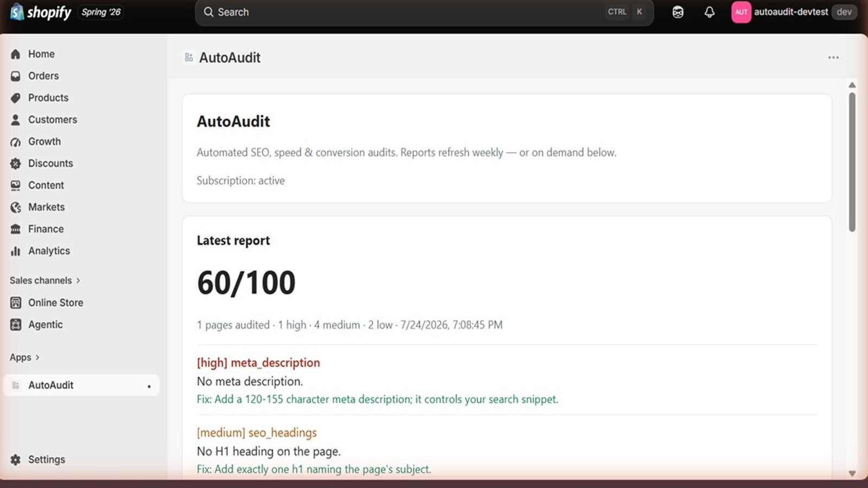Pin the AutoAudit app via dot indicator

click(149, 387)
